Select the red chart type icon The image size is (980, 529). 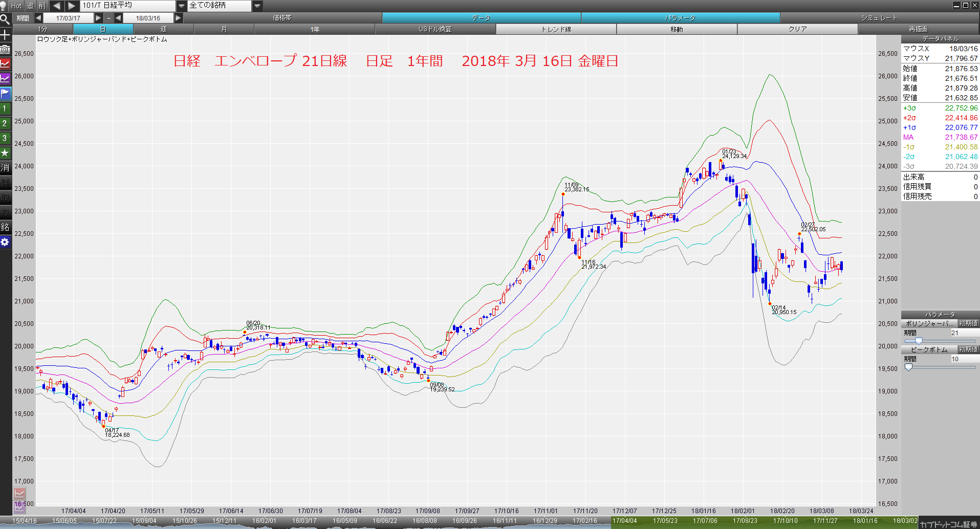(x=5, y=64)
